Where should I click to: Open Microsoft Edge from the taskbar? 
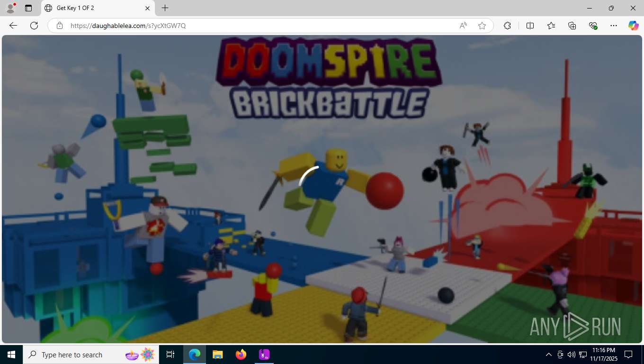click(x=195, y=355)
